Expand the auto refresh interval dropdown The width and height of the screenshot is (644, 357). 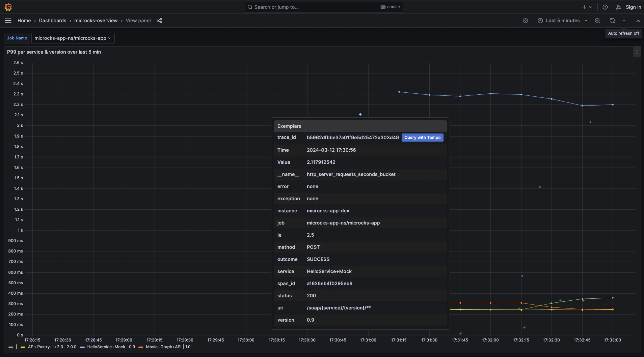pyautogui.click(x=623, y=21)
